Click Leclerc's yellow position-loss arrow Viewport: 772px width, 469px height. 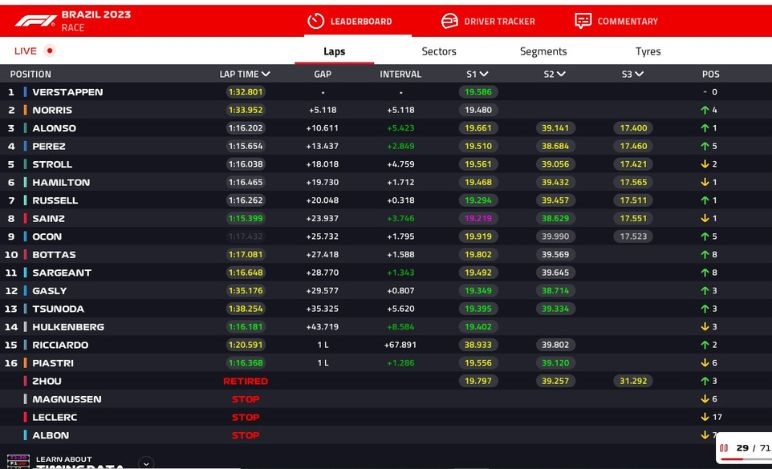(x=704, y=417)
